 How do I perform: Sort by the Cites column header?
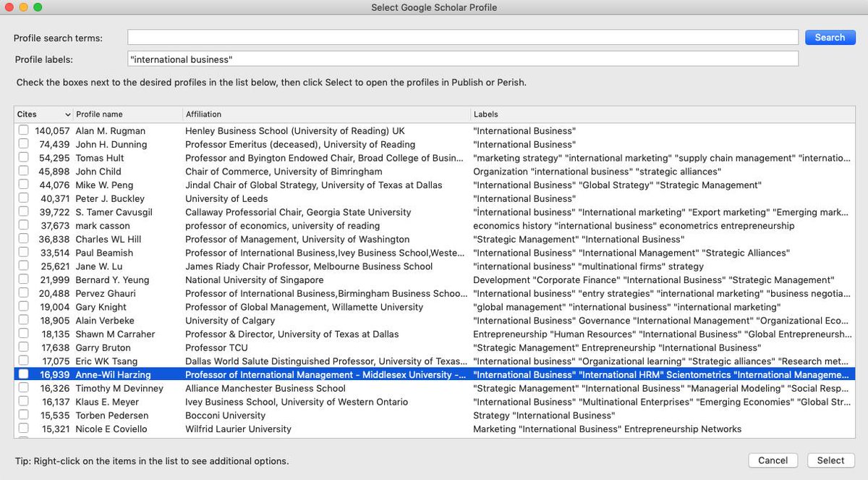pos(43,114)
